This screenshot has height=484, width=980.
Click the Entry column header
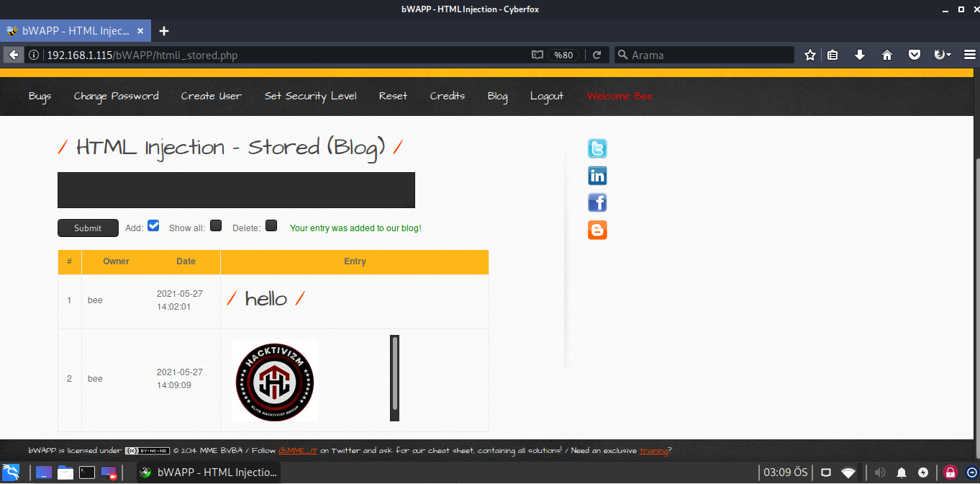(x=355, y=261)
